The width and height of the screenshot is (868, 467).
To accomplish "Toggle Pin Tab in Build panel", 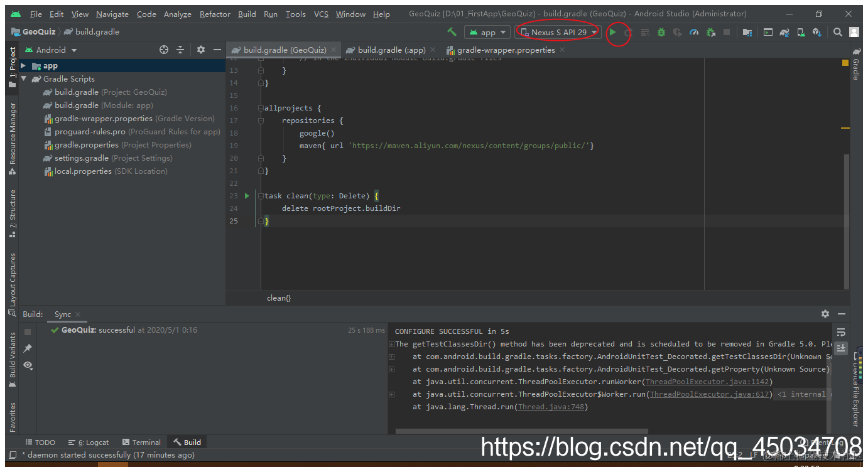I will pyautogui.click(x=28, y=348).
